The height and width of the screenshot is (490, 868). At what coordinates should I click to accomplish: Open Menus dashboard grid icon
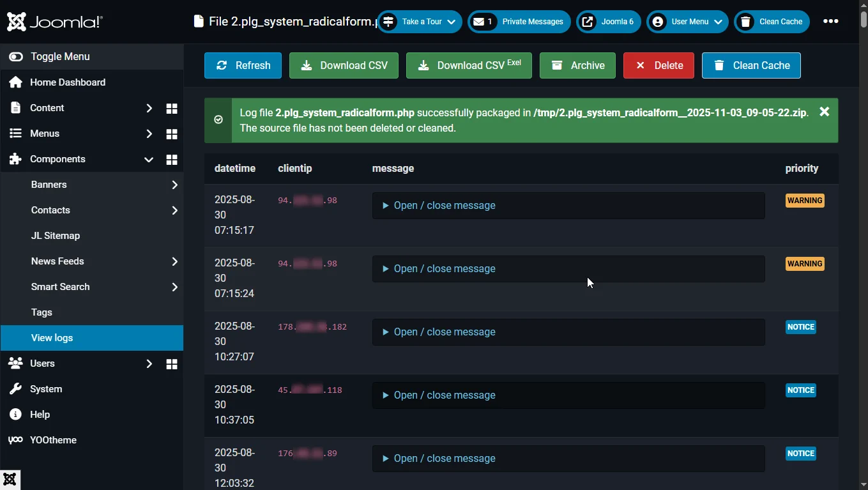click(171, 134)
